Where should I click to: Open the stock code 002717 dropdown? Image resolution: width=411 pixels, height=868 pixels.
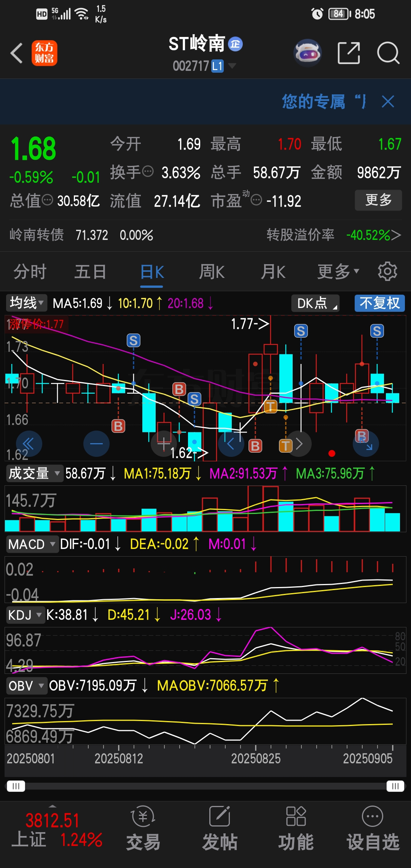[204, 66]
